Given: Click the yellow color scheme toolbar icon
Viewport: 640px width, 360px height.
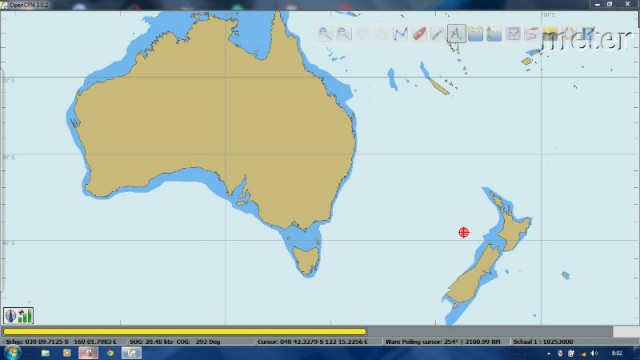Looking at the screenshot, I should point(550,33).
